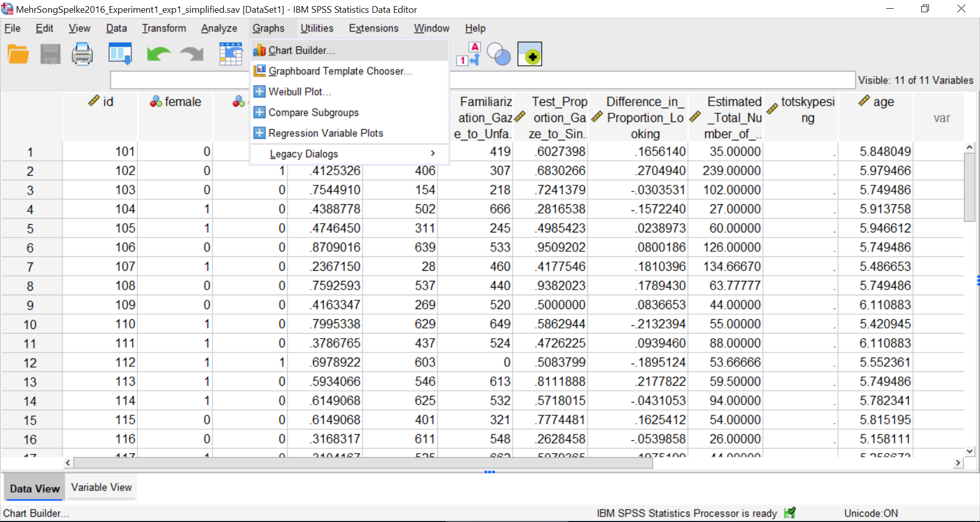The image size is (980, 522).
Task: Select row number 5 header
Action: [x=31, y=228]
